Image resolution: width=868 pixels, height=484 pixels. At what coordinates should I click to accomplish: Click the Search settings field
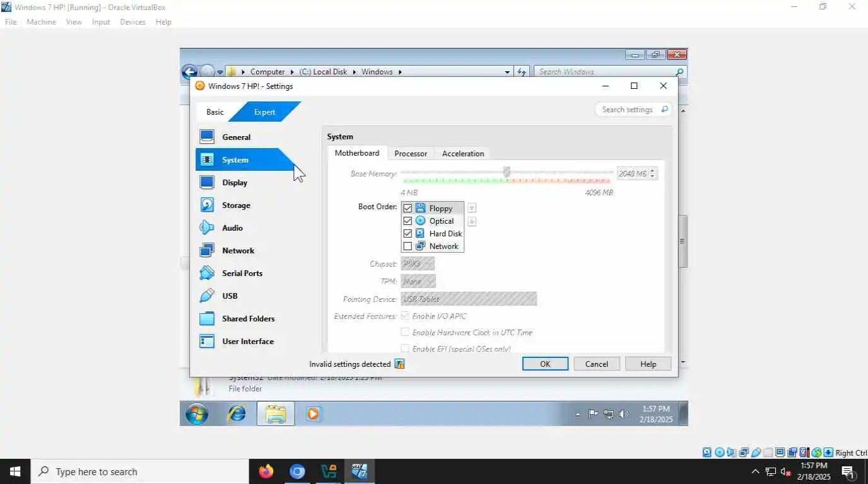[633, 110]
